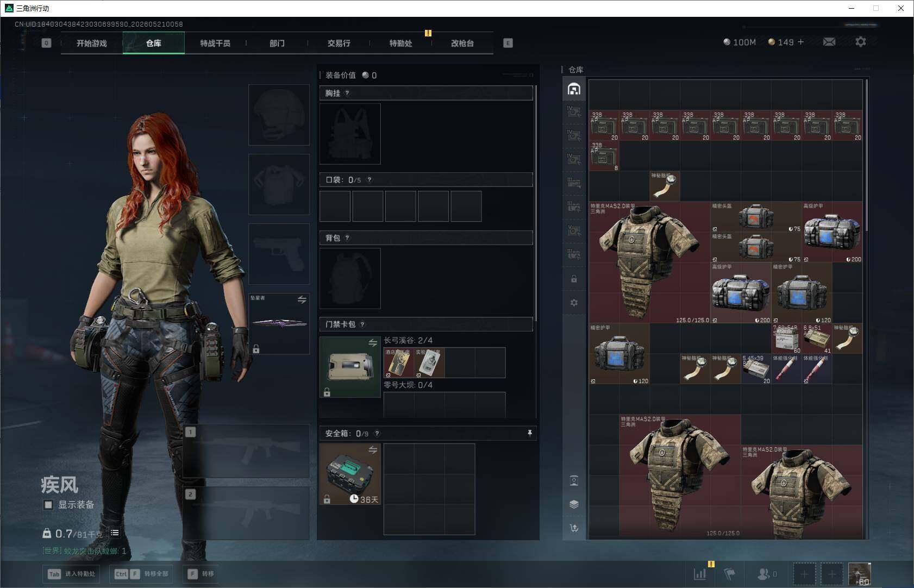Screen dimensions: 914x588
Task: Open the settings gear in top bar
Action: click(861, 42)
